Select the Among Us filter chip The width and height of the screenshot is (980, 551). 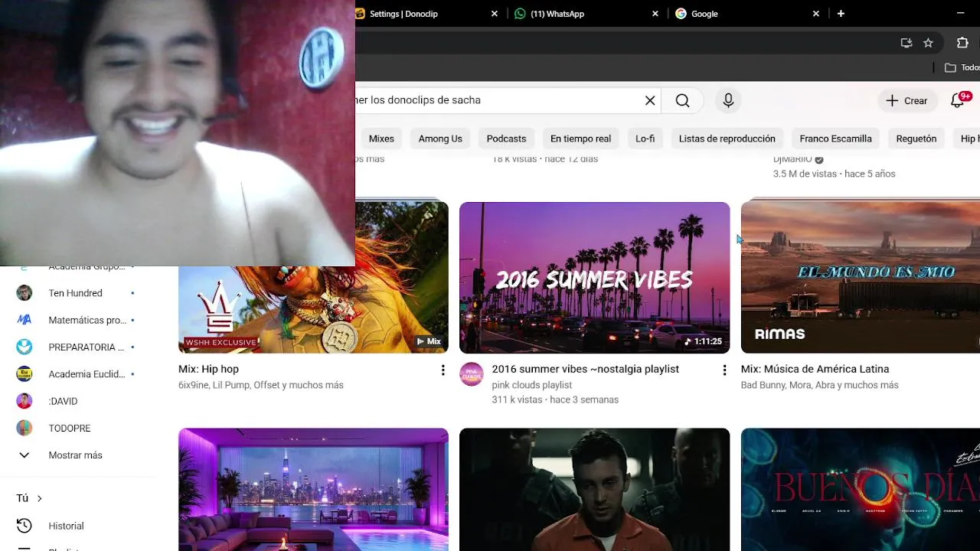[x=440, y=139]
